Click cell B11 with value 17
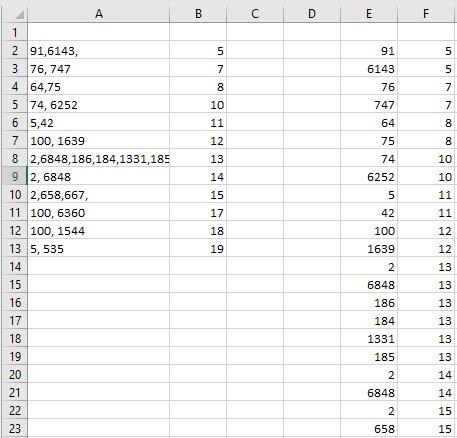 [x=198, y=213]
